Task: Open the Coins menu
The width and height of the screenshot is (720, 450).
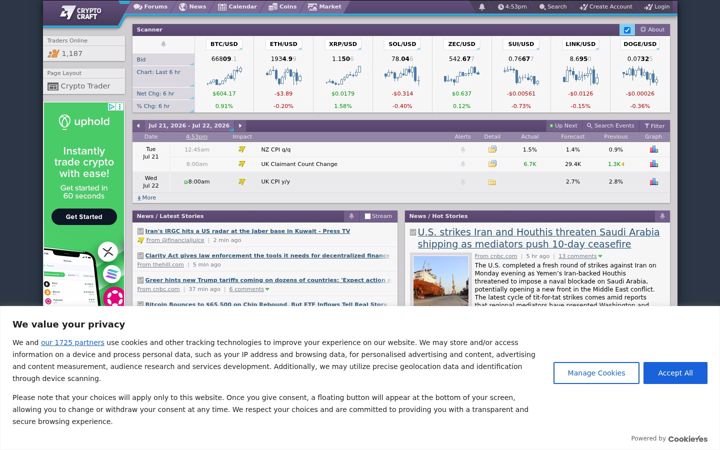Action: [x=282, y=7]
